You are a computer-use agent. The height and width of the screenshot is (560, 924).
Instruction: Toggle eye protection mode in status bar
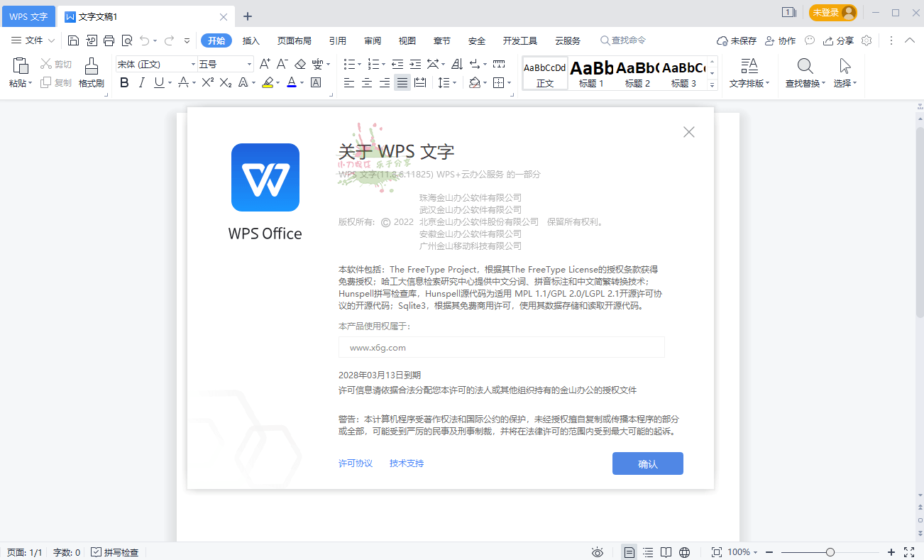click(597, 551)
